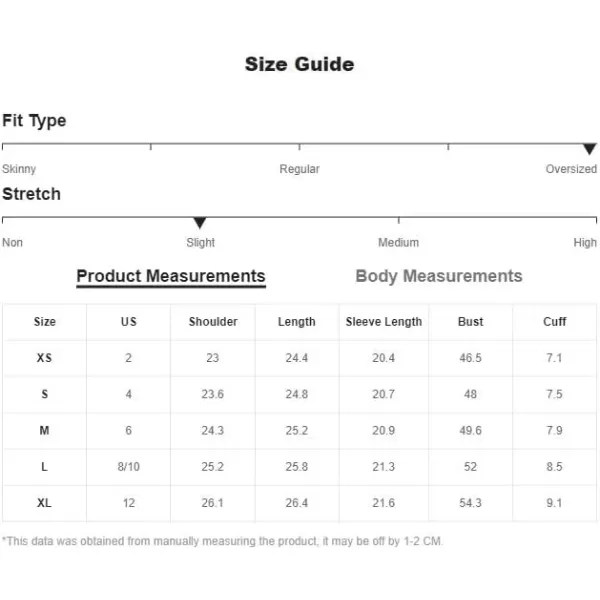Click the Oversized fit label
This screenshot has width=600, height=600.
point(571,169)
